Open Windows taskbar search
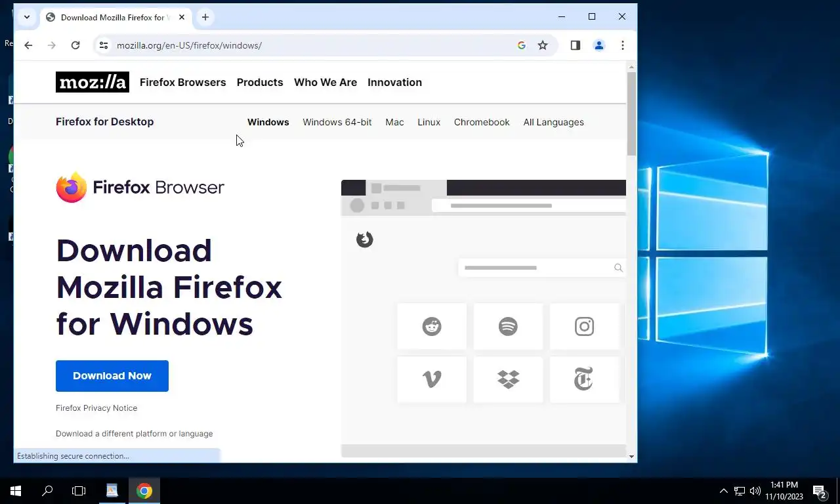This screenshot has height=504, width=840. coord(47,491)
